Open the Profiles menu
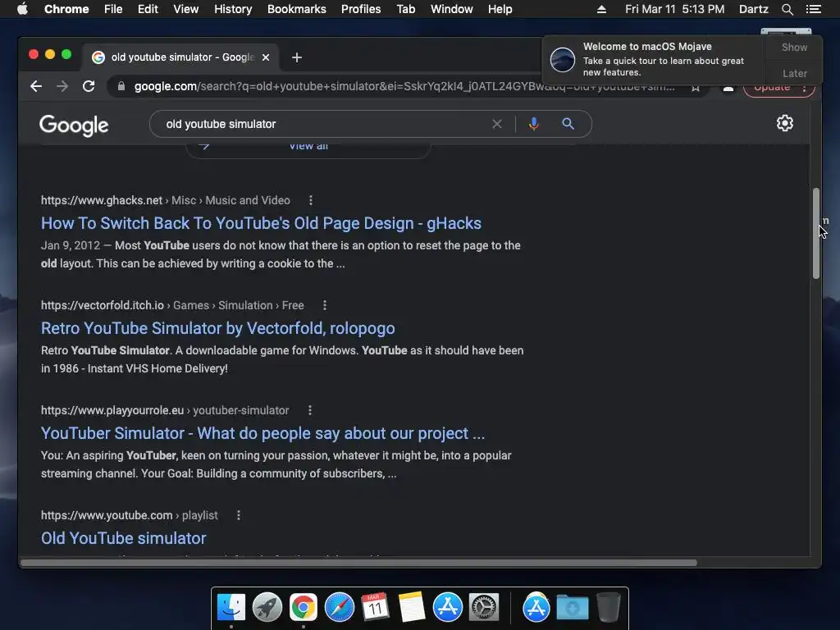 [361, 9]
